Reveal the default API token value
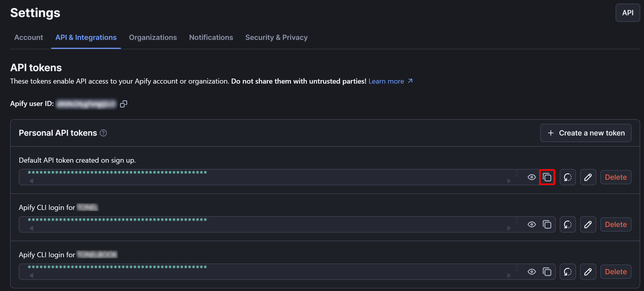 coord(532,177)
